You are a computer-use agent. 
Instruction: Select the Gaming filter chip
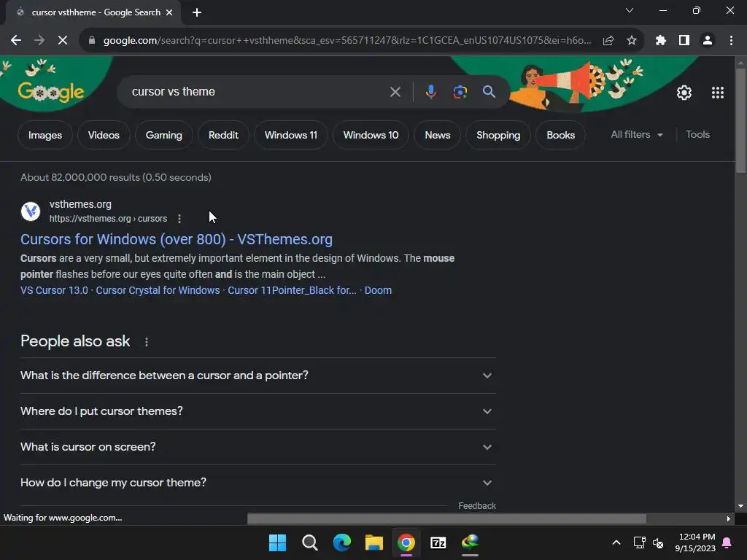tap(164, 135)
